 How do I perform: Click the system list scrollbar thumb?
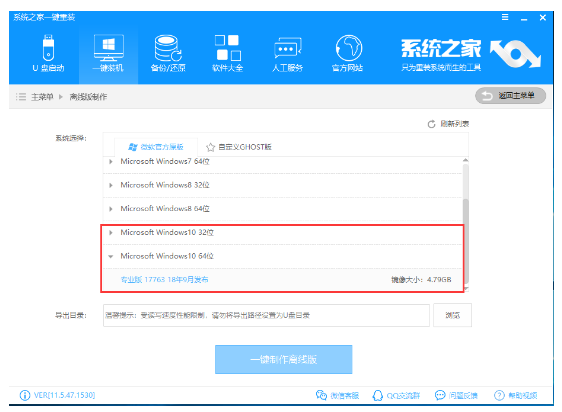click(466, 241)
